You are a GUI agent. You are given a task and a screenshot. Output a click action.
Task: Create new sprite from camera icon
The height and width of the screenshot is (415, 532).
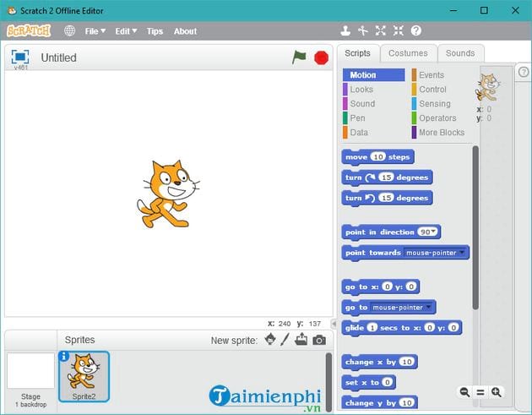tap(319, 340)
